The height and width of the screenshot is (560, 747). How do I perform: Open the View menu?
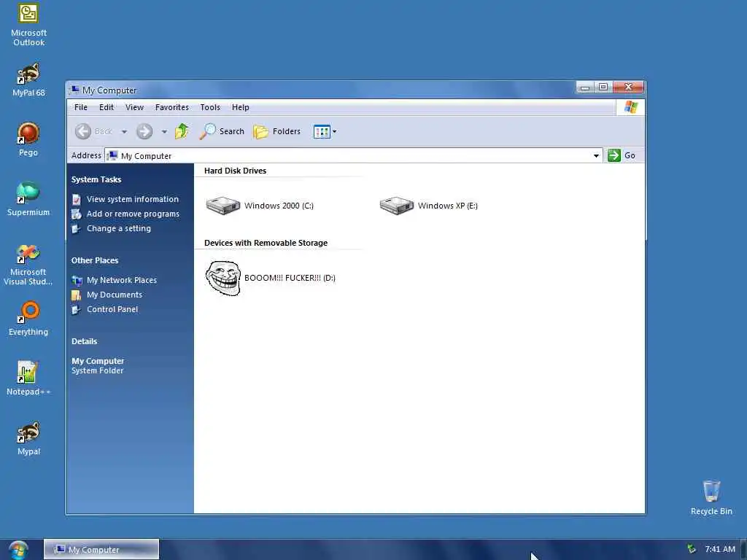[134, 107]
